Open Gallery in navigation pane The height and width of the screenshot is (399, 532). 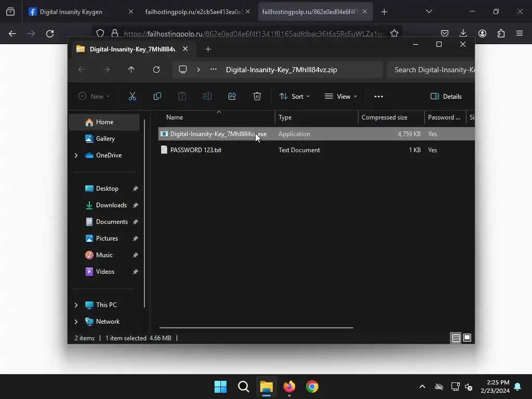[104, 139]
